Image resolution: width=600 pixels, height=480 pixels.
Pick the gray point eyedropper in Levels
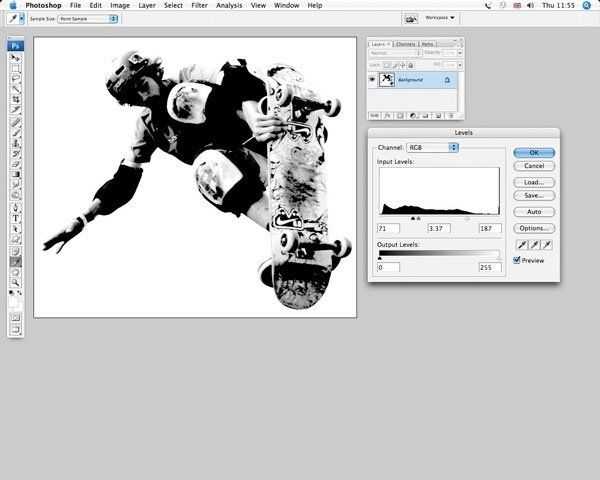click(534, 244)
